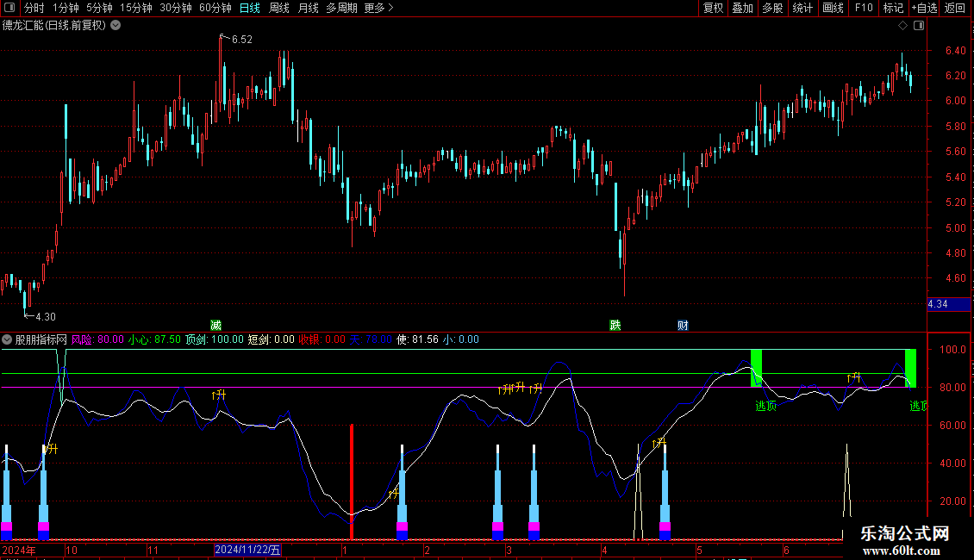Click the 2024/11/22/五 date marker

[x=247, y=550]
